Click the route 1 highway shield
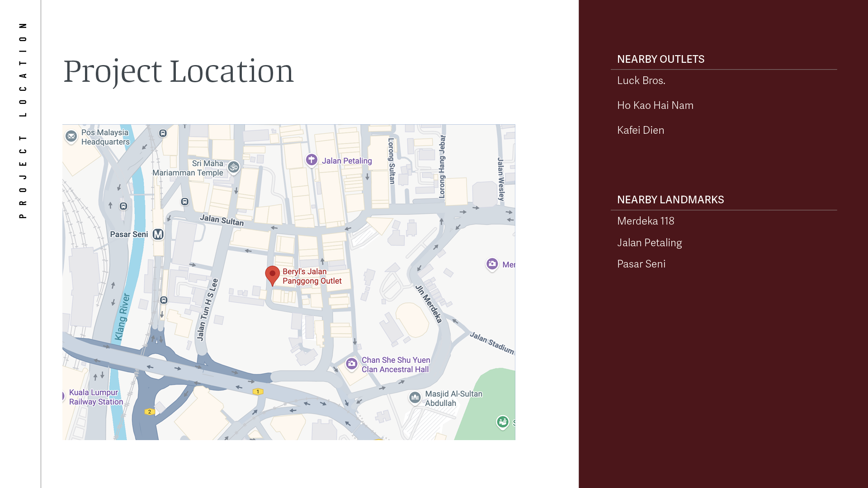 (258, 392)
